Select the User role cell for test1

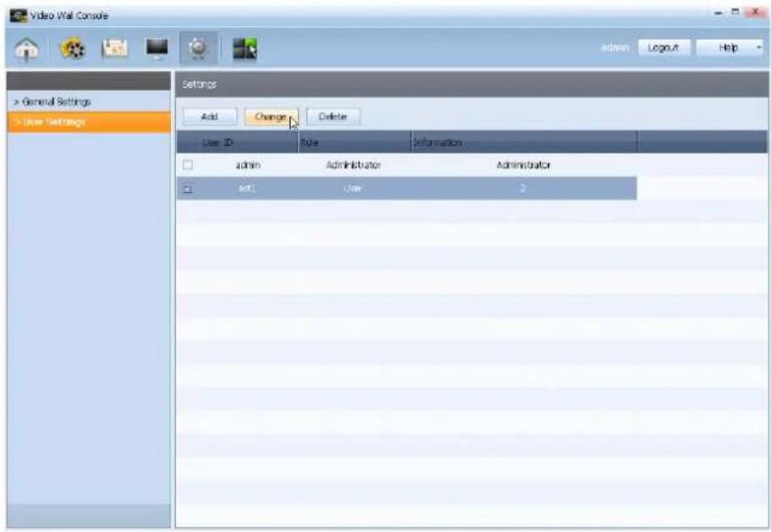point(353,189)
